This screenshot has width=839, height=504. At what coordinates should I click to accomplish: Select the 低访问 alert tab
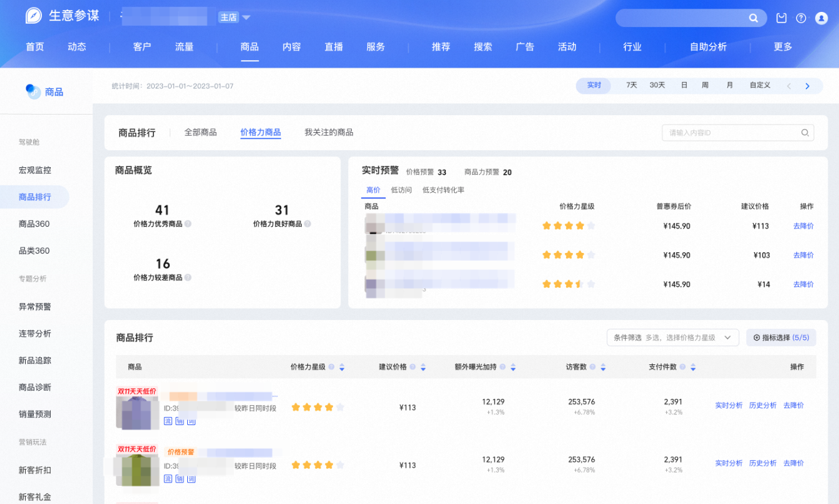click(x=401, y=190)
